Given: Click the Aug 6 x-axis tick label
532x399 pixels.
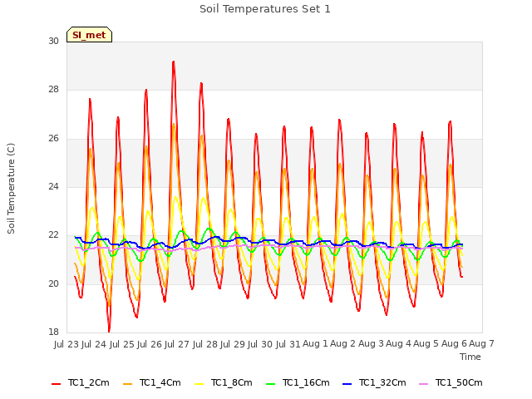Looking at the screenshot, I should (x=455, y=344).
